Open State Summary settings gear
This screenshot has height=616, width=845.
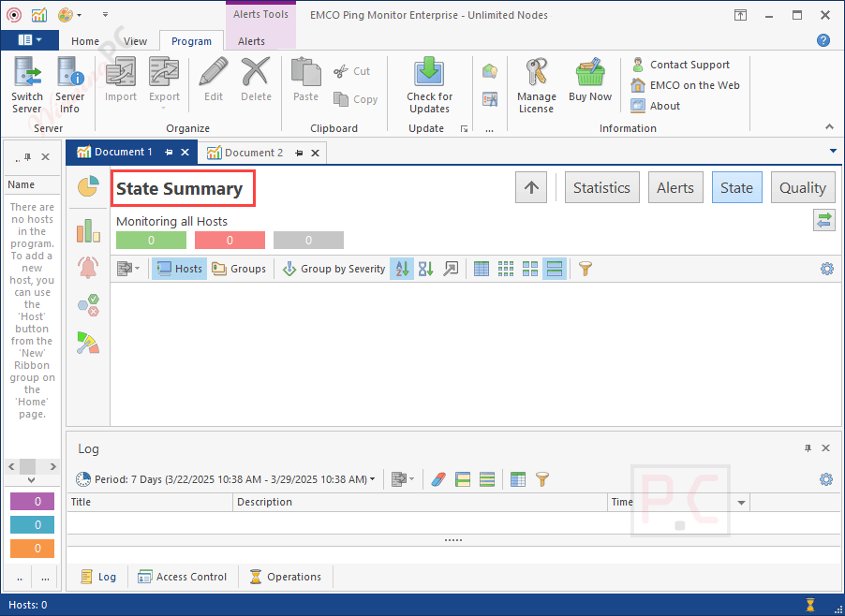tap(826, 268)
